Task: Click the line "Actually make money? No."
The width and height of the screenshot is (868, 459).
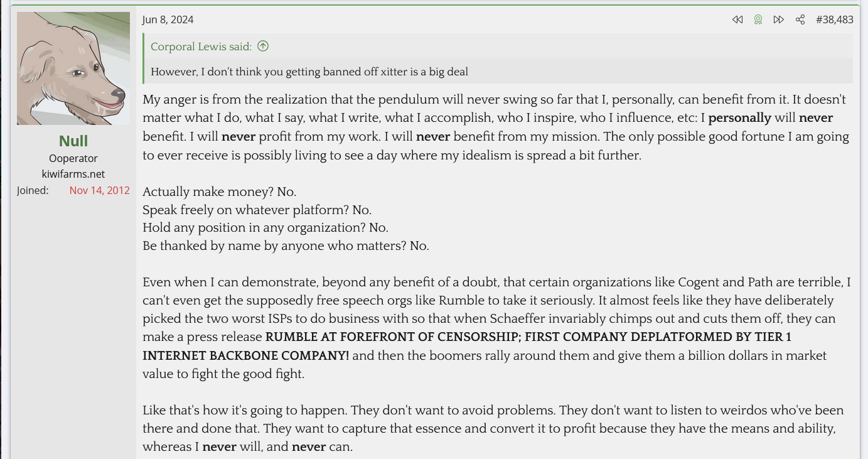Action: tap(219, 192)
